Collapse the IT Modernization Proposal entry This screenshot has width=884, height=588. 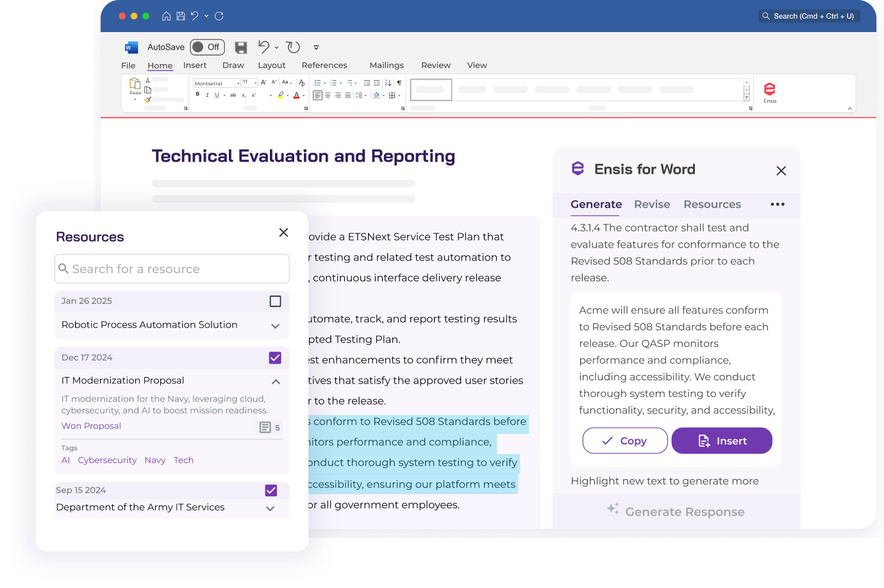(276, 382)
